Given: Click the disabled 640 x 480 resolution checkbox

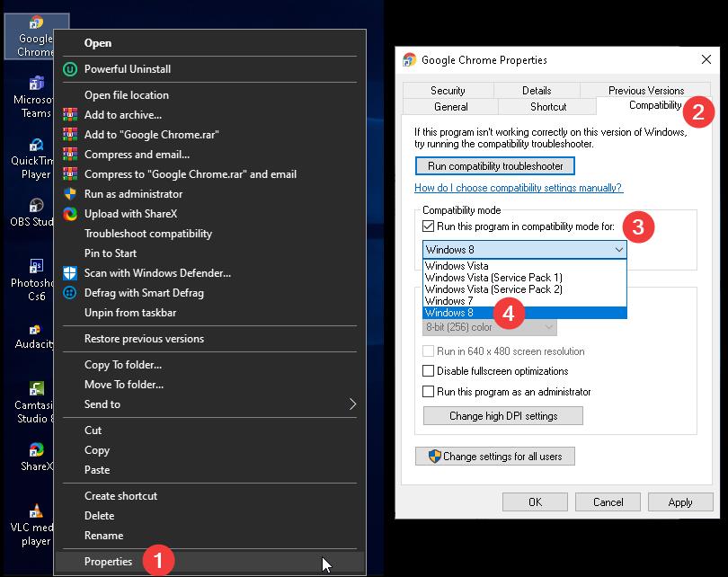Looking at the screenshot, I should tap(428, 351).
